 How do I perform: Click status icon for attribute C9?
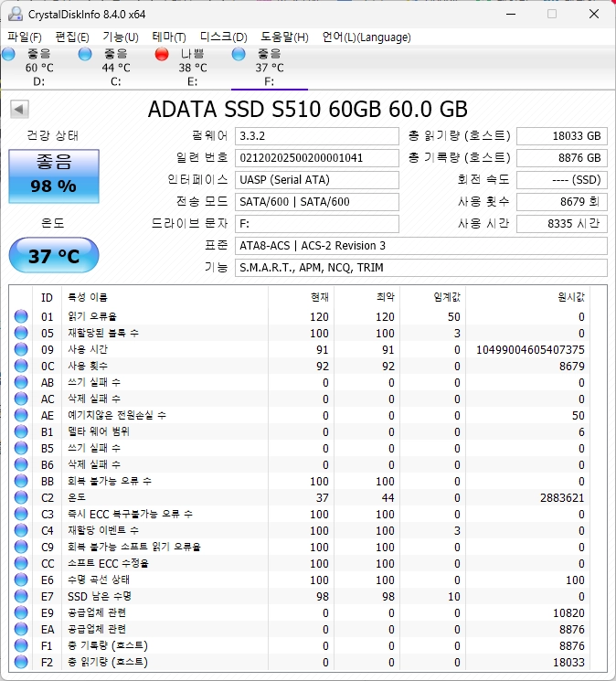21,547
